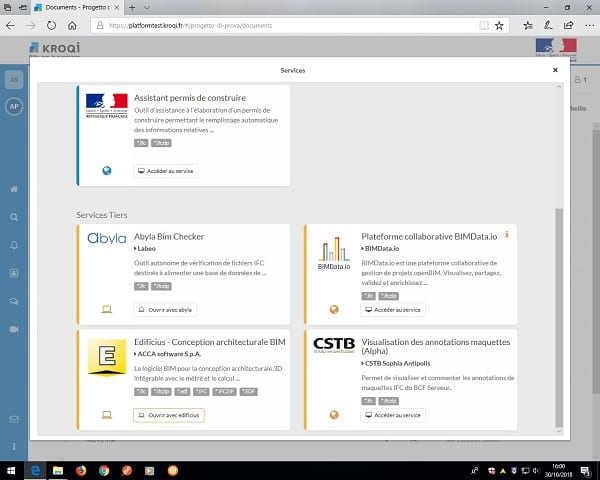Click the laptop icon on Abyla Bim Checker card
Screen dimensions: 600x480
pos(107,309)
